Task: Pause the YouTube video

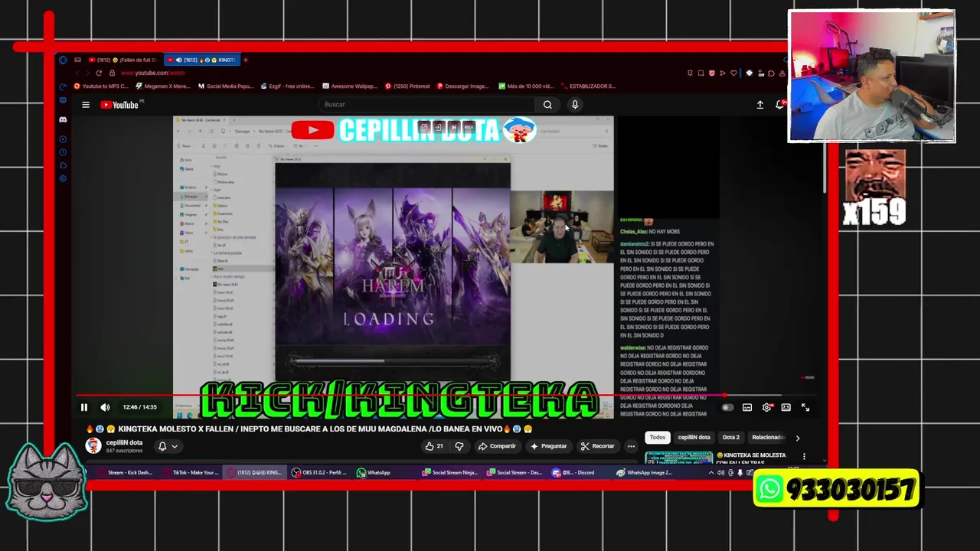Action: (84, 407)
